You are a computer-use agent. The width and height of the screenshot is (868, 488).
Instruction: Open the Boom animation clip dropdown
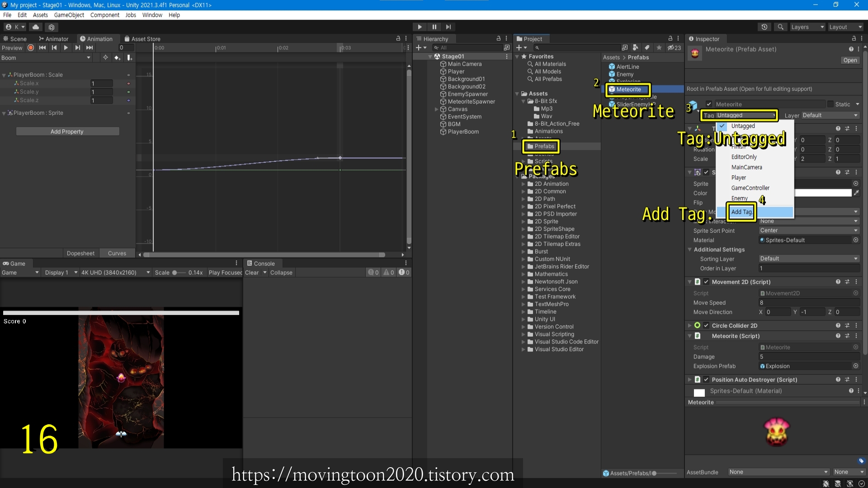(x=46, y=58)
